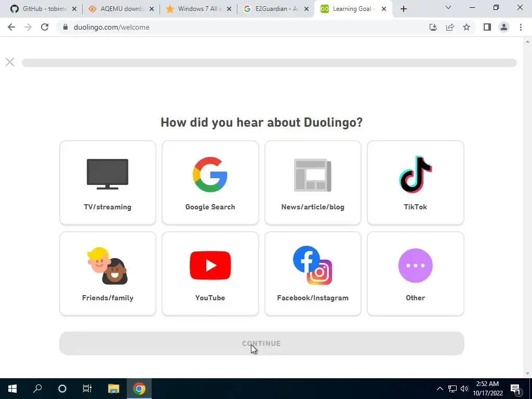Click the Chrome taskbar icon
The height and width of the screenshot is (399, 532).
[139, 389]
